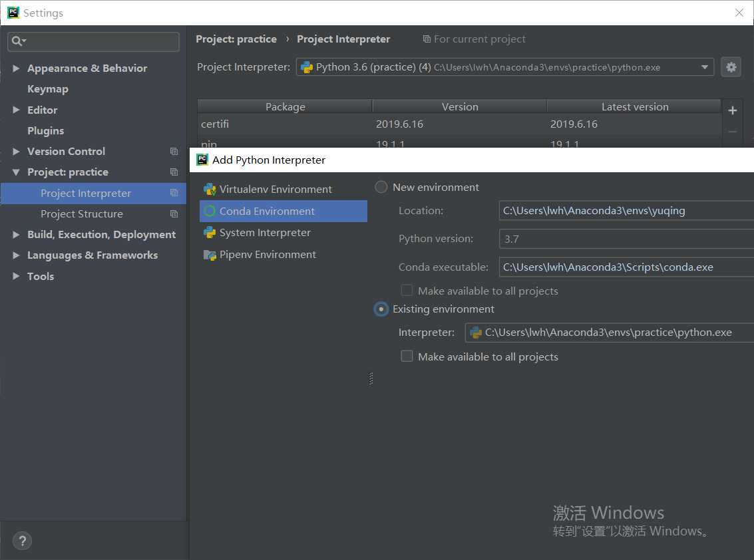
Task: Select Conda Environment option
Action: [283, 211]
